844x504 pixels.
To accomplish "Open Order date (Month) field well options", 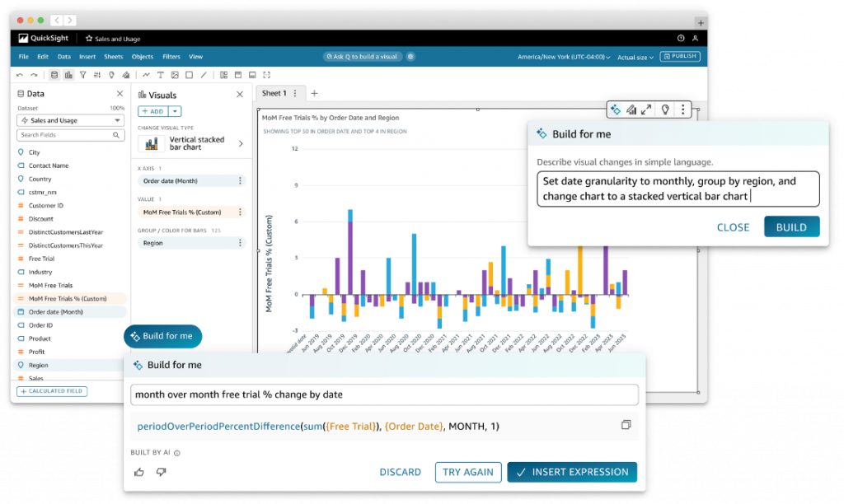I will [x=240, y=180].
